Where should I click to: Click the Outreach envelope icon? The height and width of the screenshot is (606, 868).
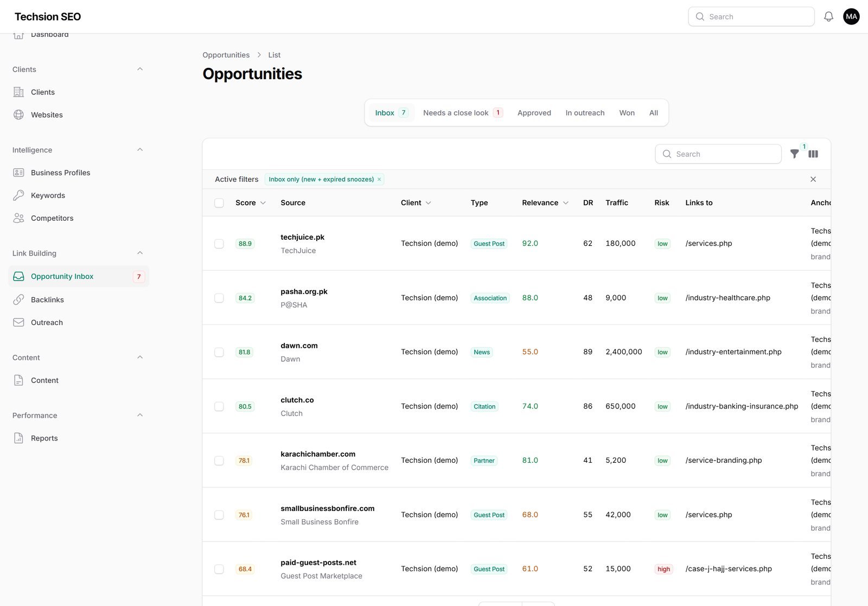(18, 322)
